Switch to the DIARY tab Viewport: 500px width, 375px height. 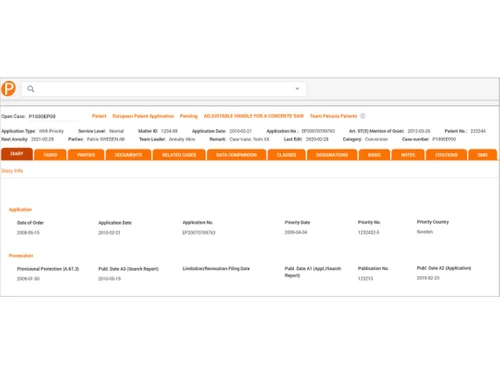point(17,154)
